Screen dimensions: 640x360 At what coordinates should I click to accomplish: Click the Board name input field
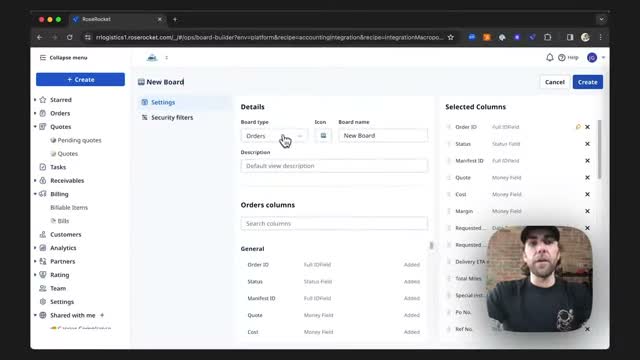tap(383, 136)
